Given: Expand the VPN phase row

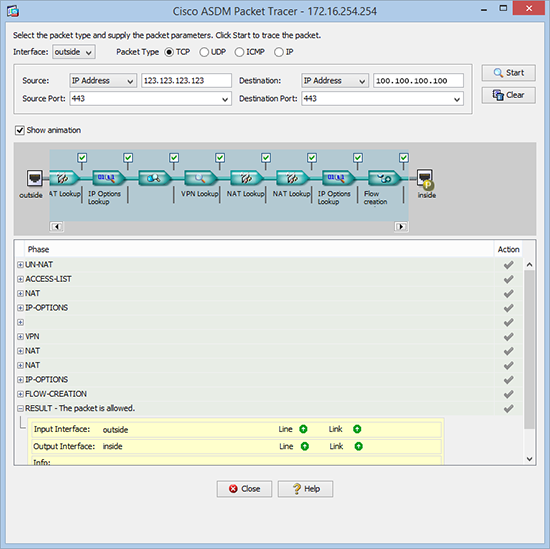Looking at the screenshot, I should (x=20, y=336).
